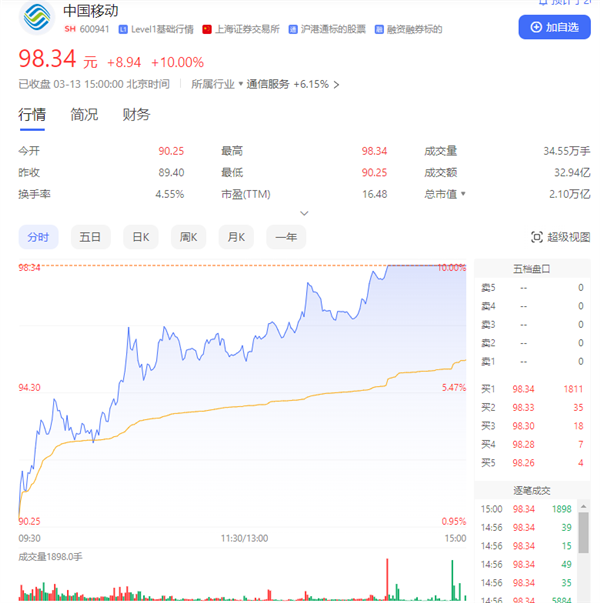Screen dimensions: 600x603
Task: Switch chart to 日K period
Action: 141,237
